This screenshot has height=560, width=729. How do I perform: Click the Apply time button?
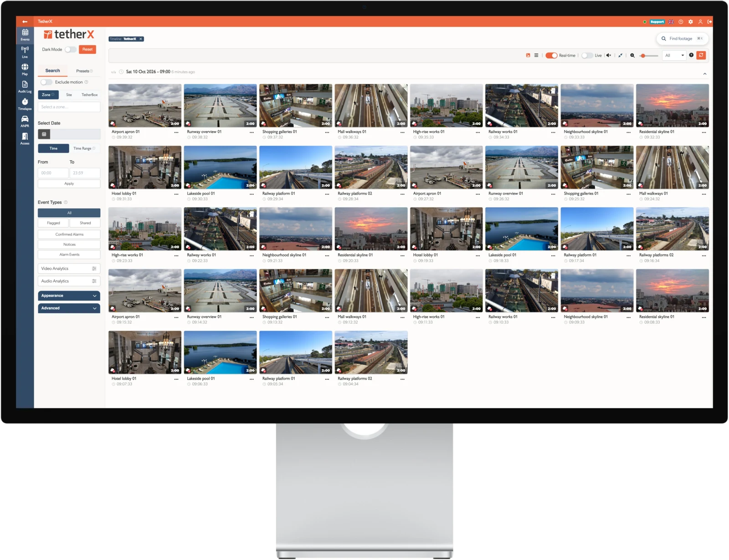69,183
